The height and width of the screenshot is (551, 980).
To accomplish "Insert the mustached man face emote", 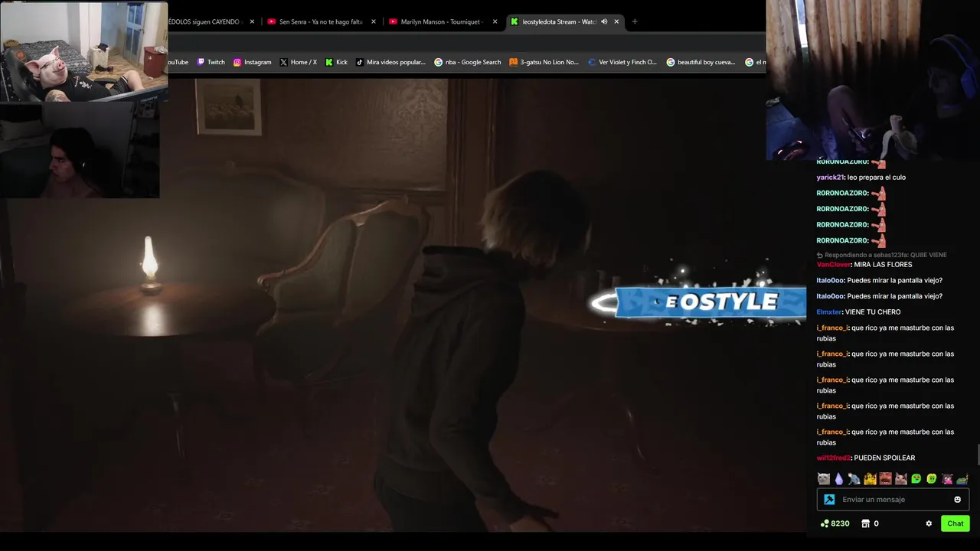I will coord(885,479).
